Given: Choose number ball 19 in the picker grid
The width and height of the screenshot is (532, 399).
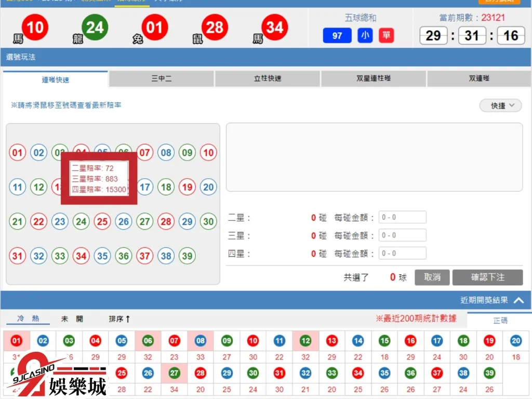Looking at the screenshot, I should click(x=187, y=187).
